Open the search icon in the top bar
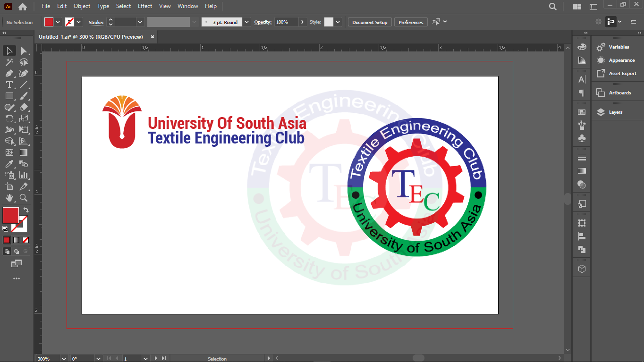Image resolution: width=644 pixels, height=362 pixels. [553, 7]
